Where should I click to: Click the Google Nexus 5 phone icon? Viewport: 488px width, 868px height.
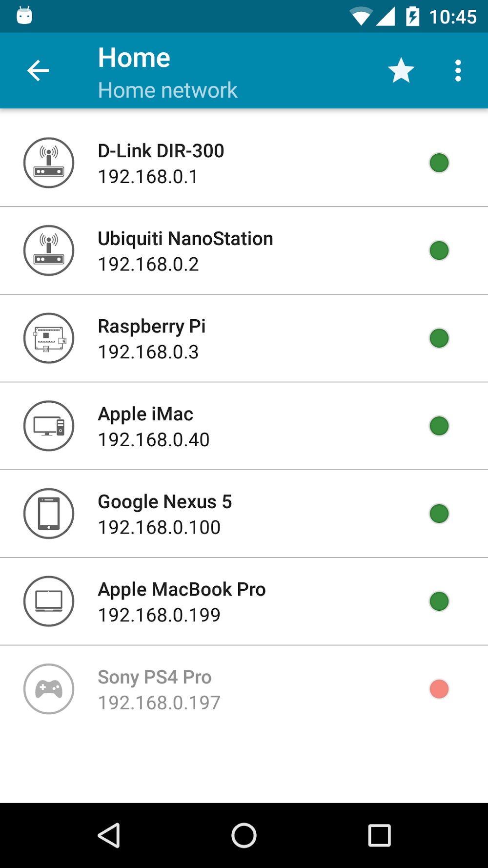click(49, 514)
